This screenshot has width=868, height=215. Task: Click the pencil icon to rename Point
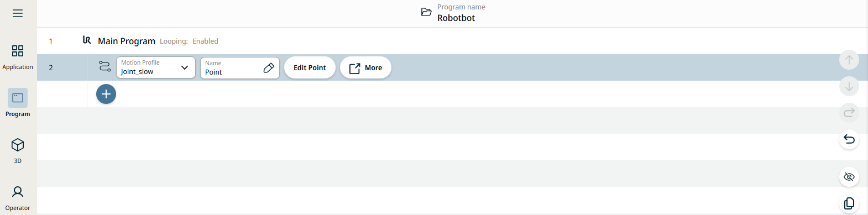click(269, 67)
